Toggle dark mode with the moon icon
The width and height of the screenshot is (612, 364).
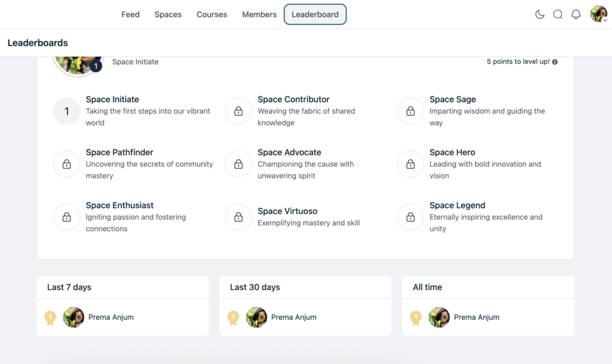tap(540, 14)
